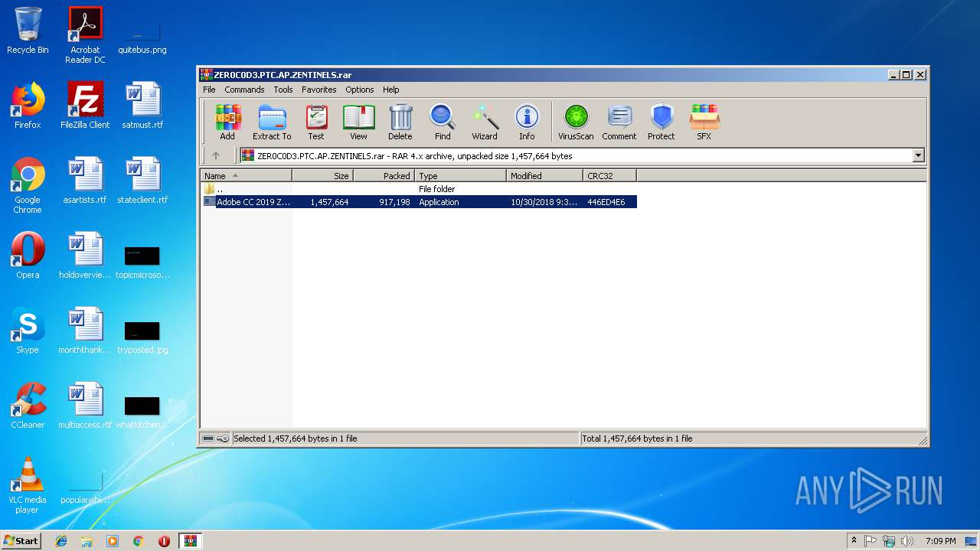Select asartists.rtf desktop file
The height and width of the screenshot is (551, 980).
(x=85, y=181)
